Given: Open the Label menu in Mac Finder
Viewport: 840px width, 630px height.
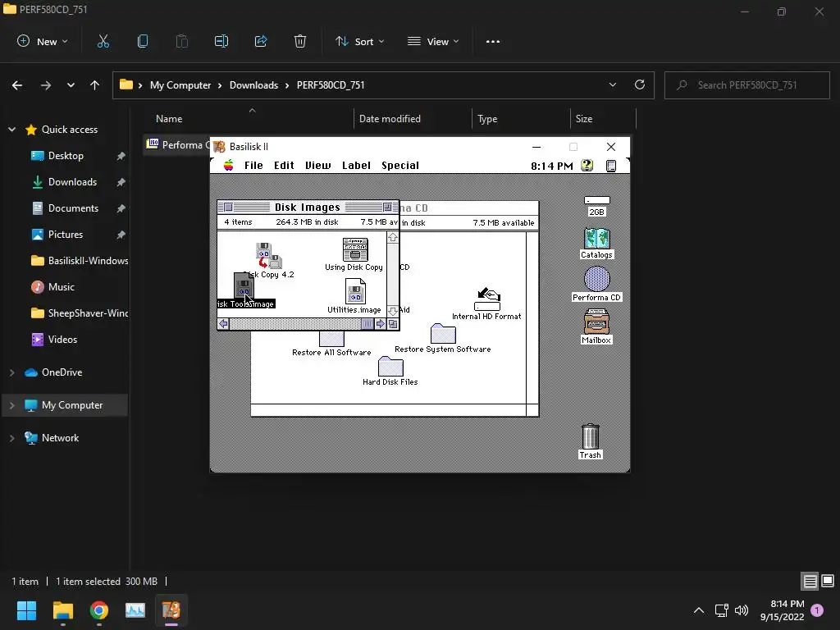Looking at the screenshot, I should (356, 166).
